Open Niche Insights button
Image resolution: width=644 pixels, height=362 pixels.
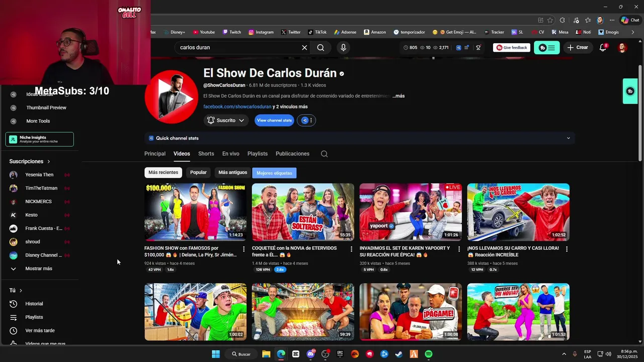pyautogui.click(x=40, y=139)
